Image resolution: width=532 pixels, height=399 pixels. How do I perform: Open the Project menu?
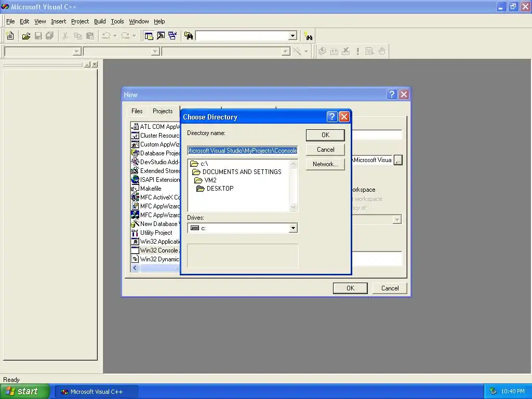pos(80,21)
